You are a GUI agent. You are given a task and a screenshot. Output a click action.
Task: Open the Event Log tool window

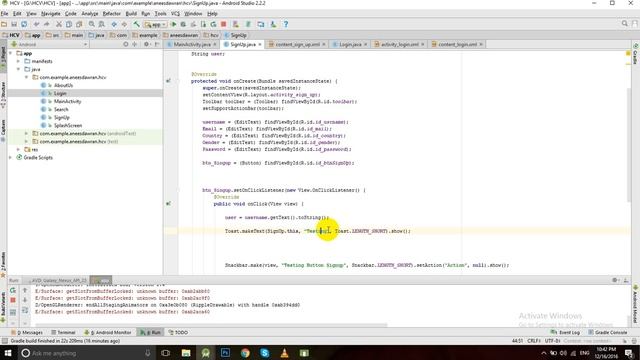(x=565, y=333)
